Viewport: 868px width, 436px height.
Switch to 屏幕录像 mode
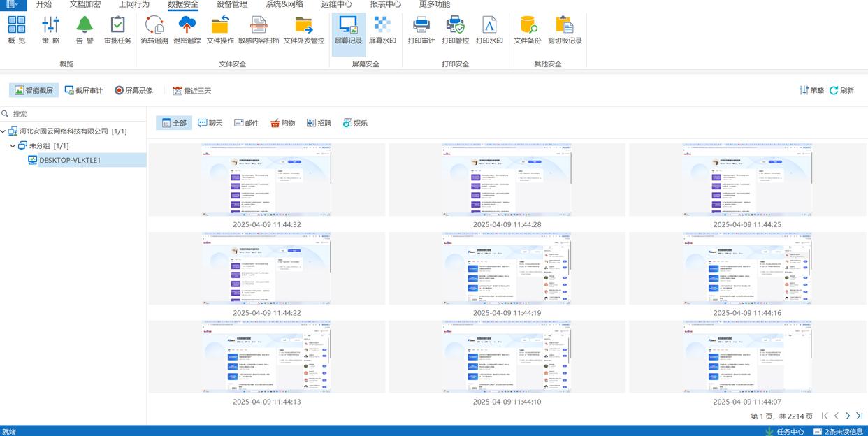(x=133, y=90)
